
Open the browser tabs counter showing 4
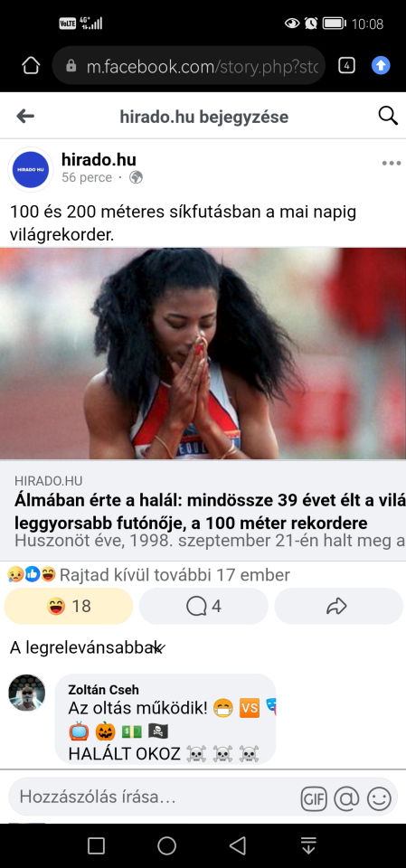pyautogui.click(x=346, y=66)
